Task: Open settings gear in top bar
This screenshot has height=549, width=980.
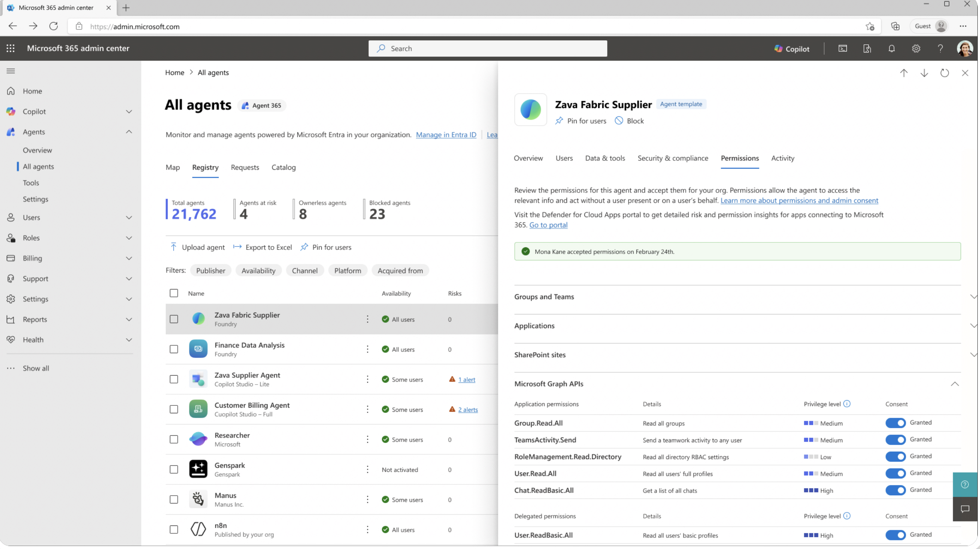Action: [916, 48]
